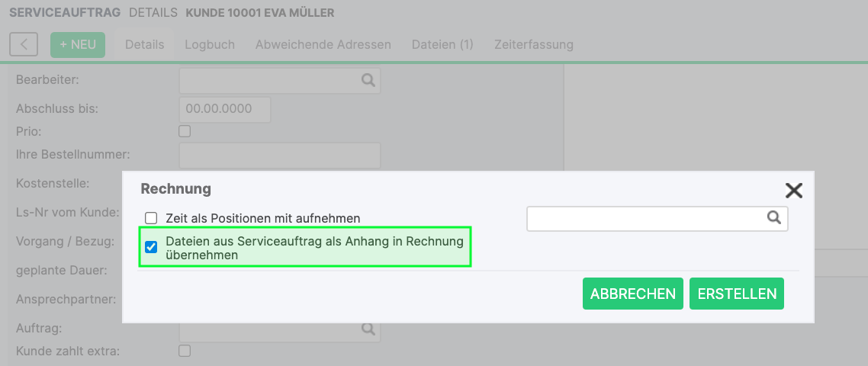Toggle the Prio checkbox
Viewport: 868px width, 366px height.
(x=185, y=131)
